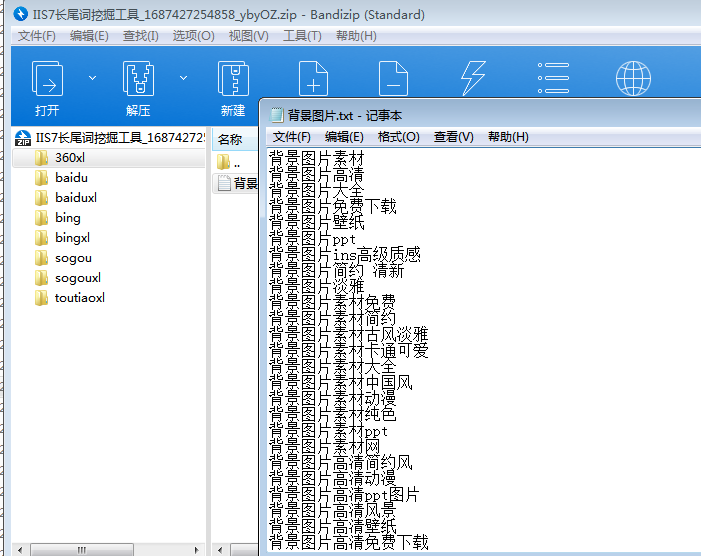Select the zip archive root node in tree
701x556 pixels.
(x=110, y=138)
